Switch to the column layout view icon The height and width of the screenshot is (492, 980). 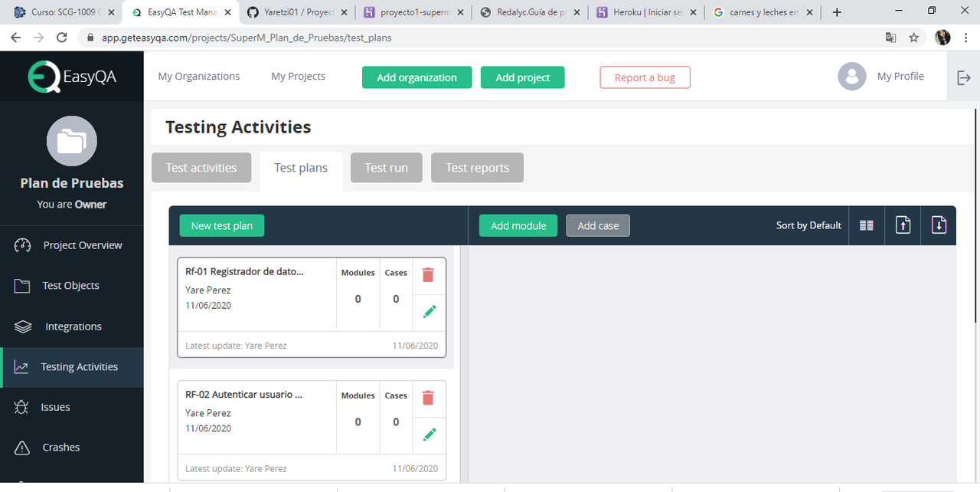point(867,225)
